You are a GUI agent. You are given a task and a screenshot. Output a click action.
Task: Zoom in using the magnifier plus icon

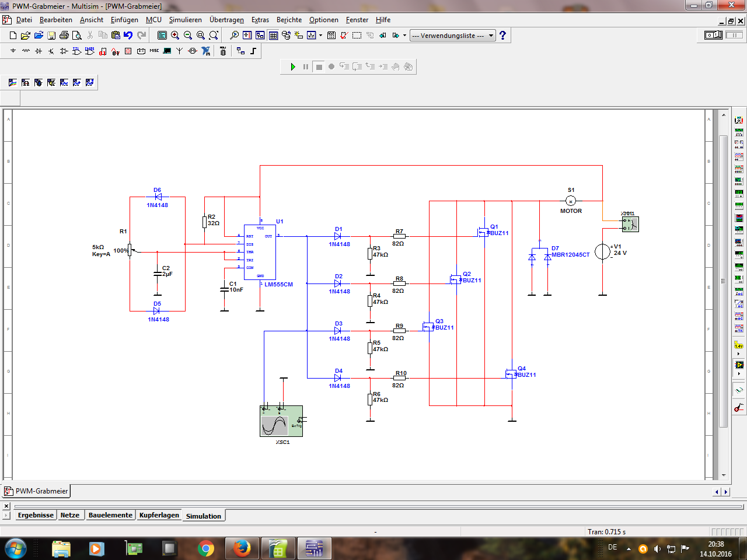175,36
